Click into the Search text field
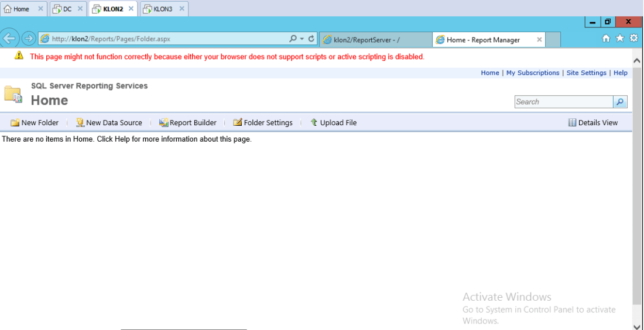This screenshot has width=644, height=330. coord(563,102)
